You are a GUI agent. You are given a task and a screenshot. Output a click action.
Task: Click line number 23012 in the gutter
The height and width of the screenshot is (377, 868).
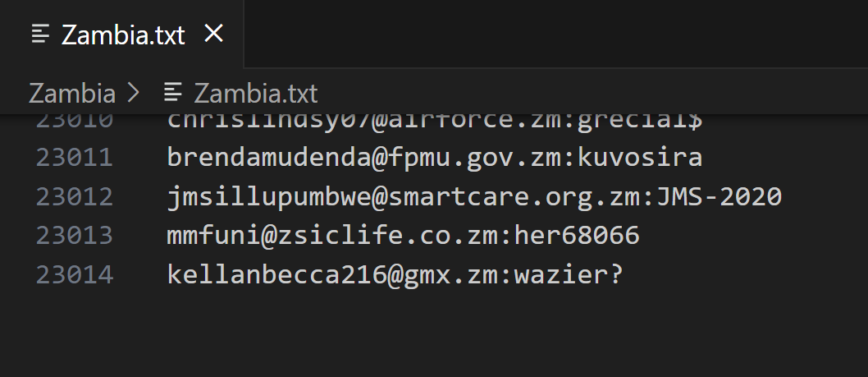(x=74, y=196)
